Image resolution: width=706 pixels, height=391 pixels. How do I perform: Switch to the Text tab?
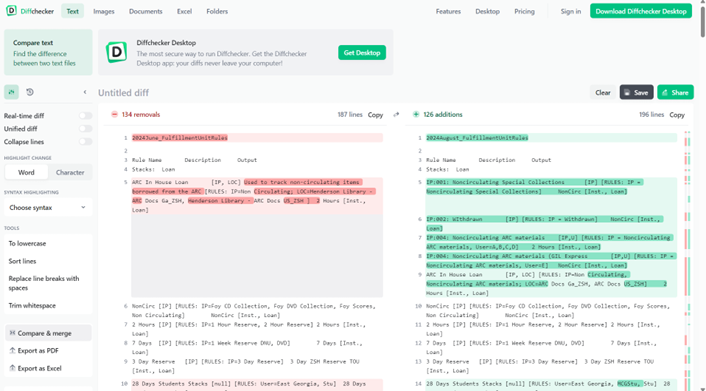(72, 11)
